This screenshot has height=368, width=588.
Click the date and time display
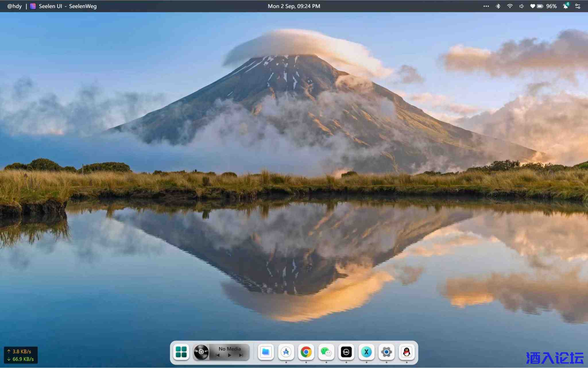[x=294, y=6]
